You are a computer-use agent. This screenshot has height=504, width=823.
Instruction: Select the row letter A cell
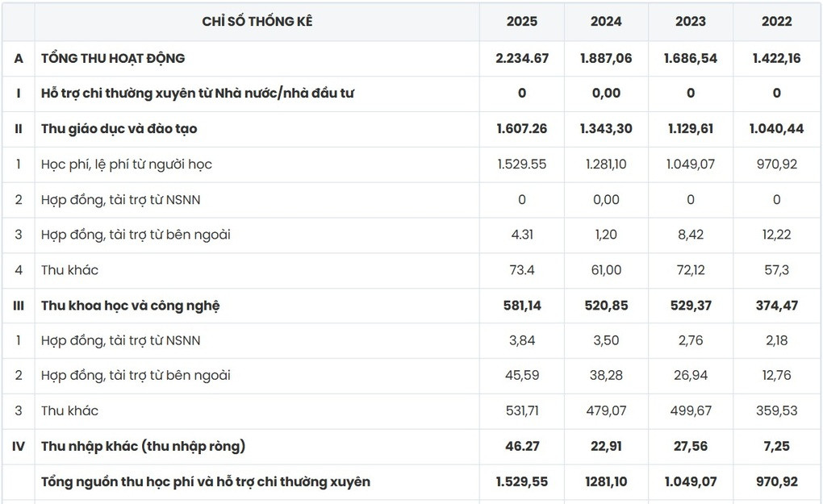coord(19,58)
